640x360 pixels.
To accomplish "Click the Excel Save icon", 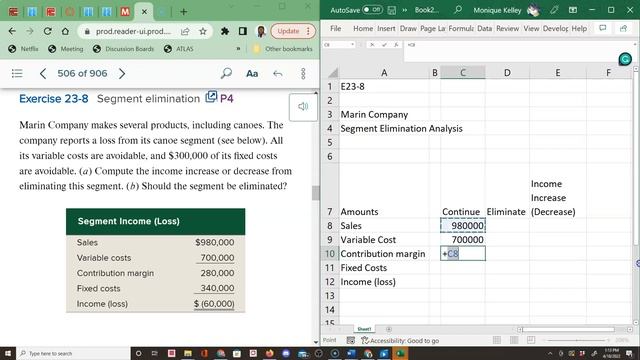I will coord(391,10).
